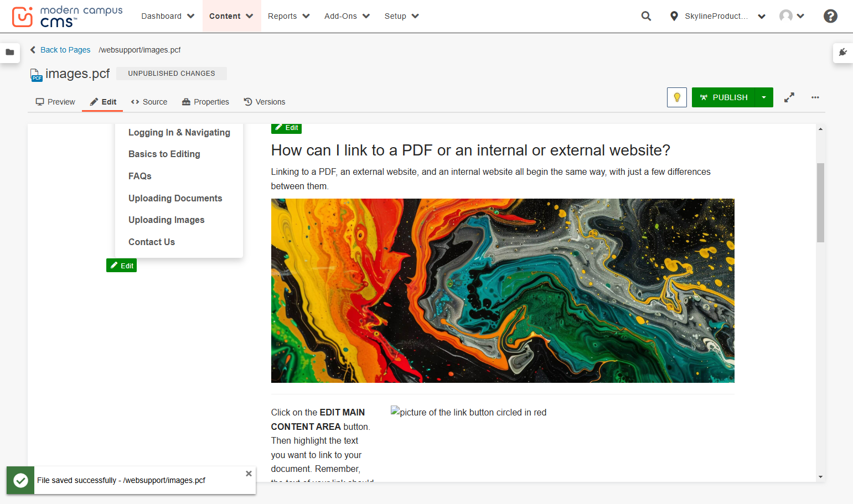The height and width of the screenshot is (504, 853).
Task: Open the Versions tab
Action: tap(265, 102)
